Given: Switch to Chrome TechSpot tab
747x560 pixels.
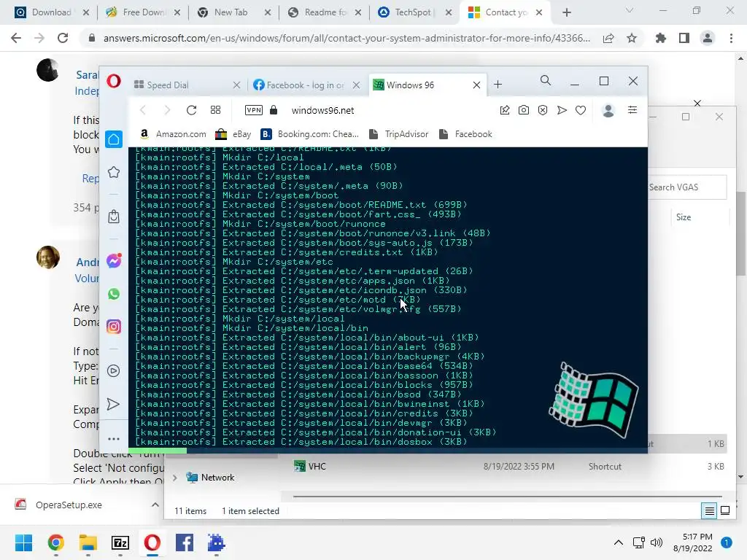Looking at the screenshot, I should click(x=414, y=12).
